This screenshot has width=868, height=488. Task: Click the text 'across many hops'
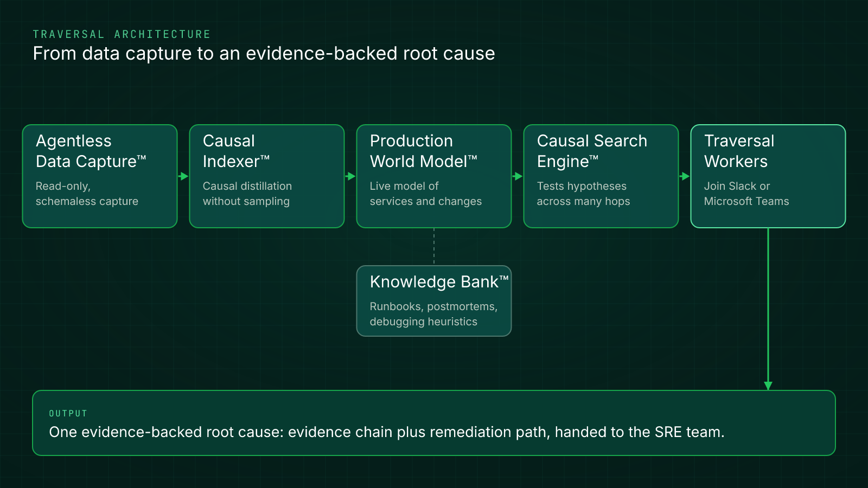[x=584, y=201]
